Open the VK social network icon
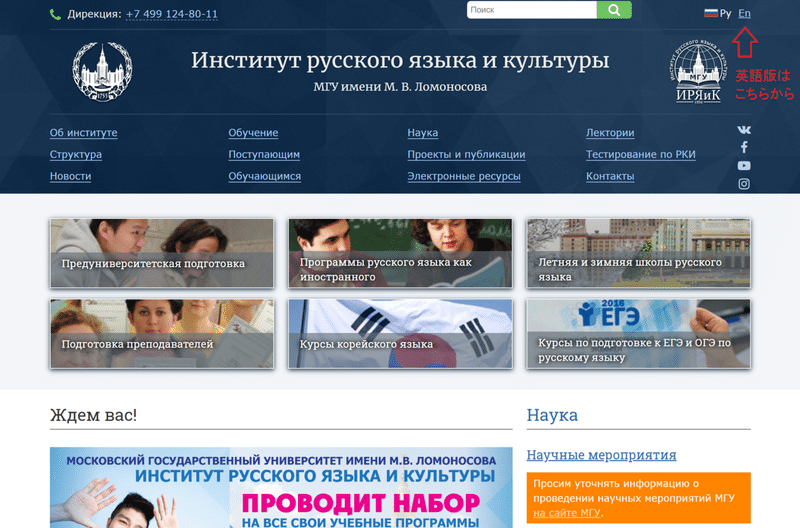This screenshot has width=800, height=528. coord(744,130)
